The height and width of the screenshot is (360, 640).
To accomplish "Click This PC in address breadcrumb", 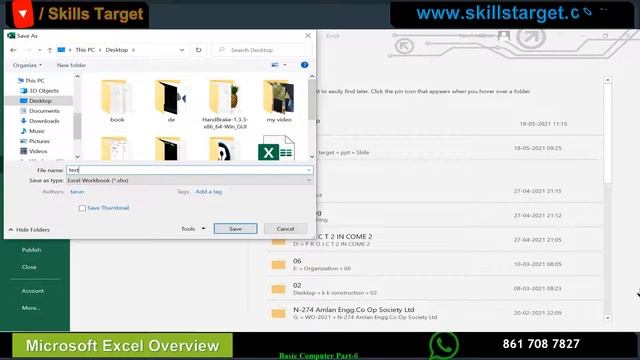I will coord(85,50).
